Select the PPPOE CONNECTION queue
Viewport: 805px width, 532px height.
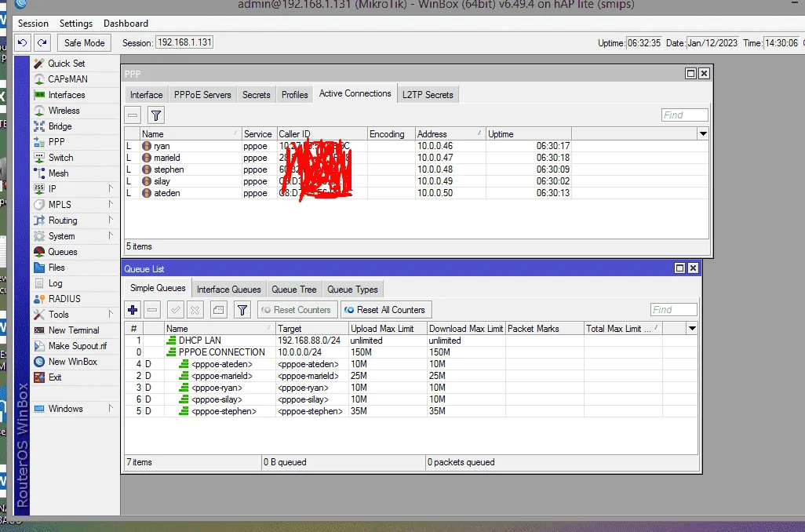tap(410, 352)
